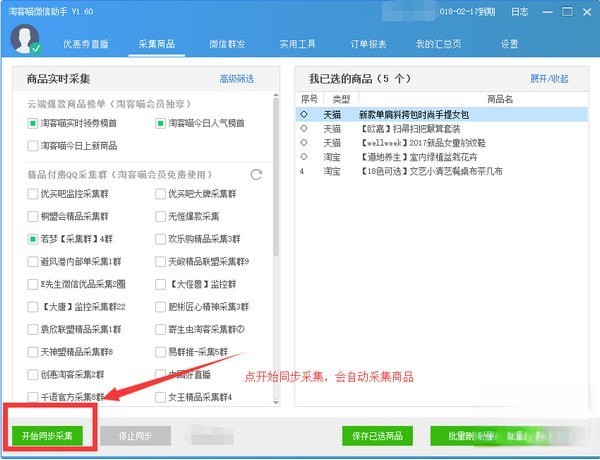
Task: Check 易鲜推-采集5群
Action: 160,352
